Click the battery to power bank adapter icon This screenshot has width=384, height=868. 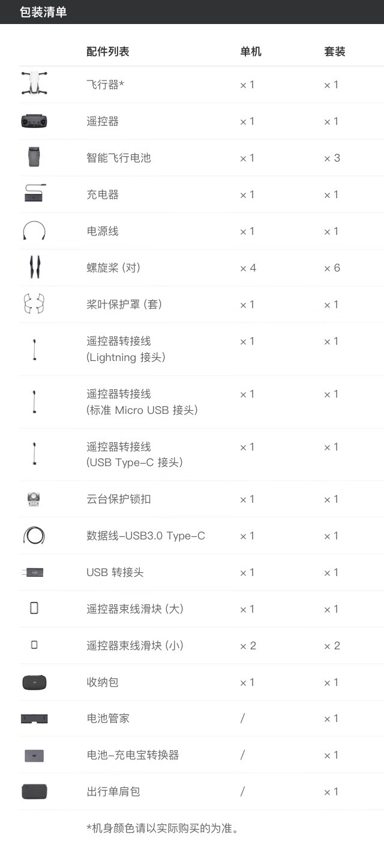point(34,756)
